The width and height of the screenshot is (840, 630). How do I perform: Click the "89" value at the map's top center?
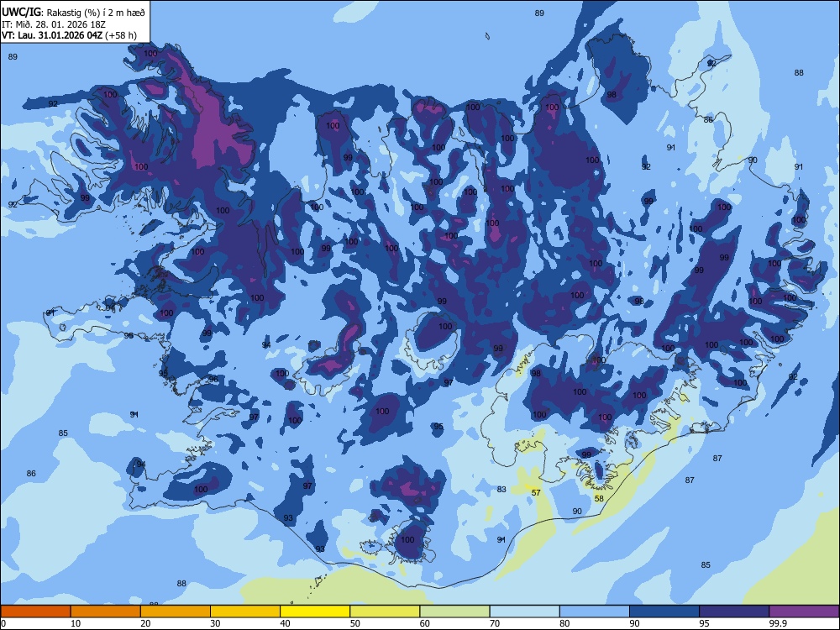coord(539,13)
